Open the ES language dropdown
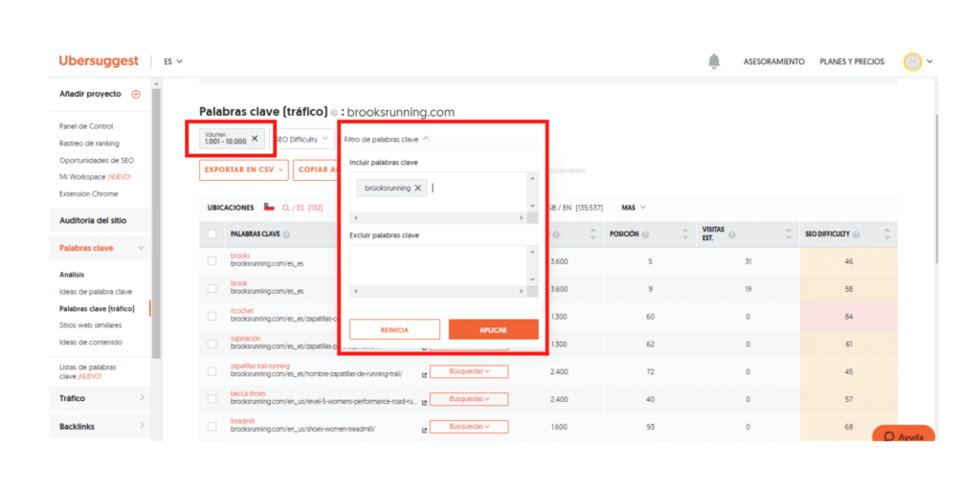This screenshot has height=490, width=980. 173,62
